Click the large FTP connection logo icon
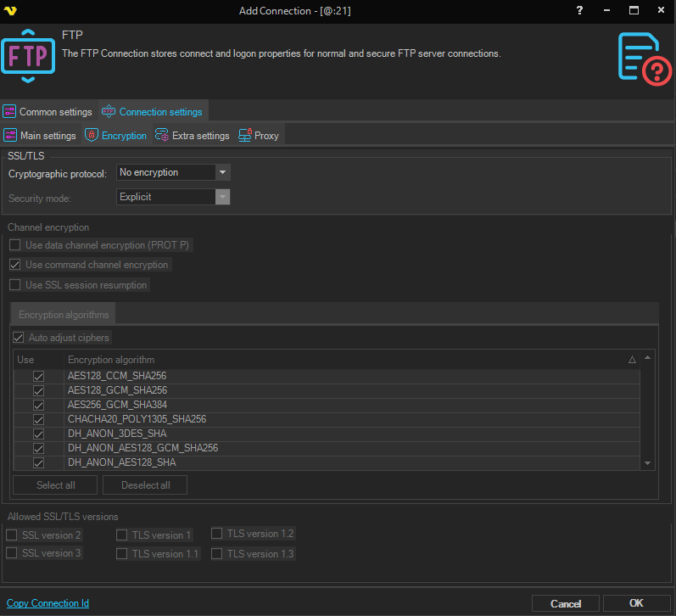The width and height of the screenshot is (676, 616). (x=28, y=56)
